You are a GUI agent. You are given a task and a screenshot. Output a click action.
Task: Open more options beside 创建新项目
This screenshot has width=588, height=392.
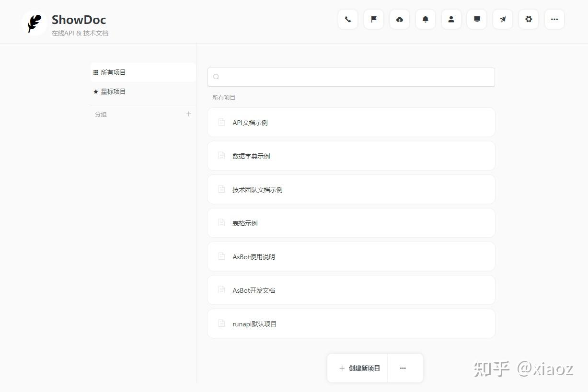point(403,368)
